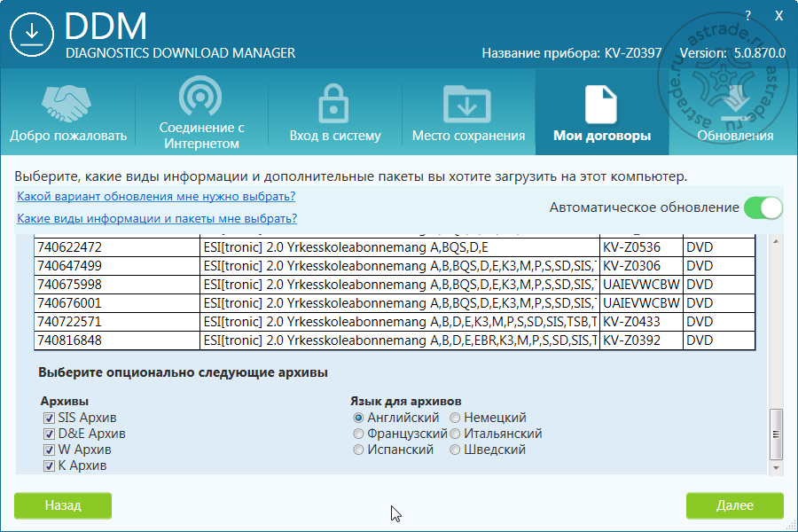Select contract number 740675998
Viewport: 798px width, 532px height.
pyautogui.click(x=117, y=285)
